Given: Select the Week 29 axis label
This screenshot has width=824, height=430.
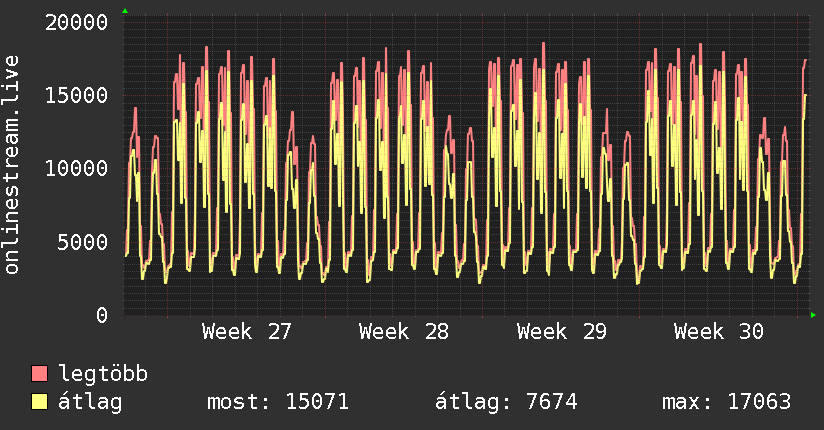Looking at the screenshot, I should [x=562, y=332].
